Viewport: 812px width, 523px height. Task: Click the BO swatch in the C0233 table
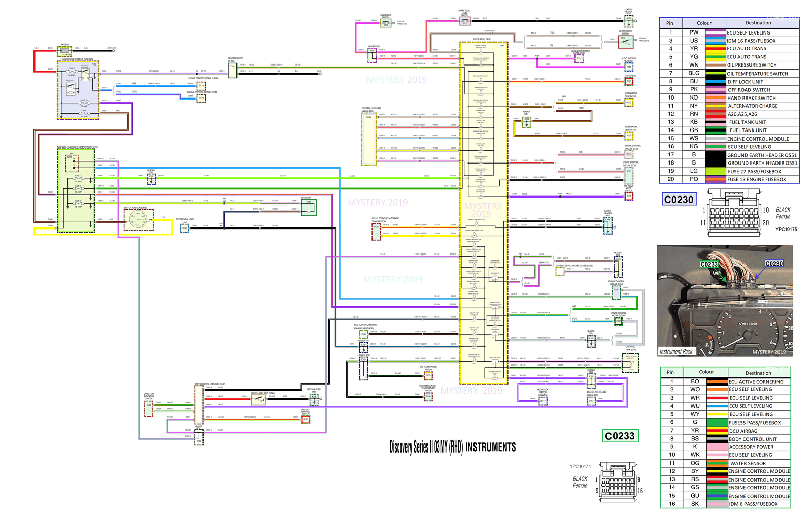tap(717, 382)
